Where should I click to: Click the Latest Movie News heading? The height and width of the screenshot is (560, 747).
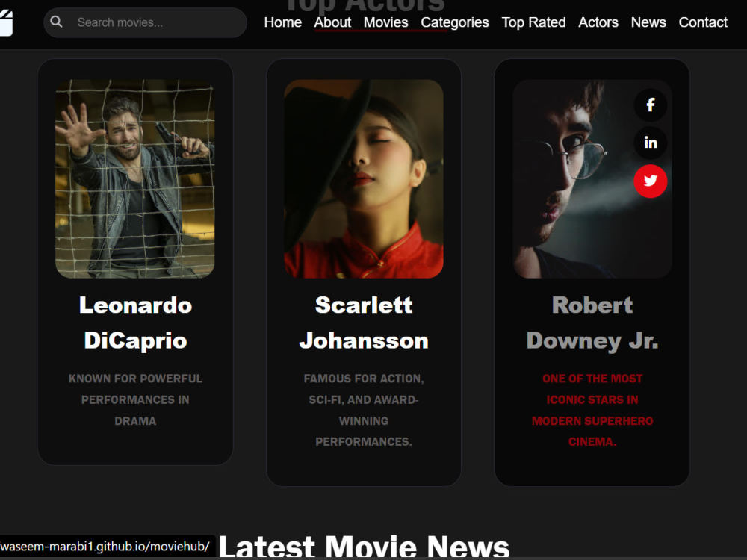pyautogui.click(x=364, y=547)
